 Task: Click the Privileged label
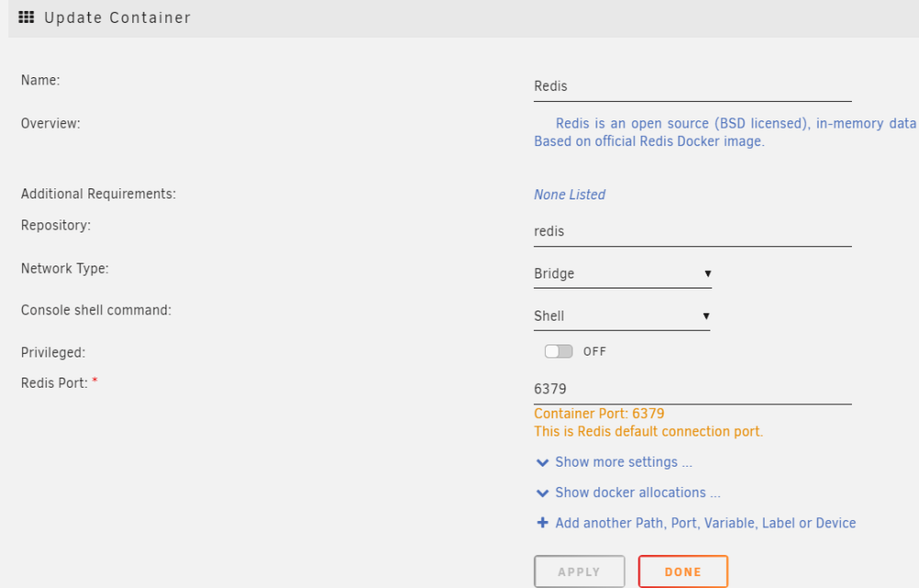point(52,353)
